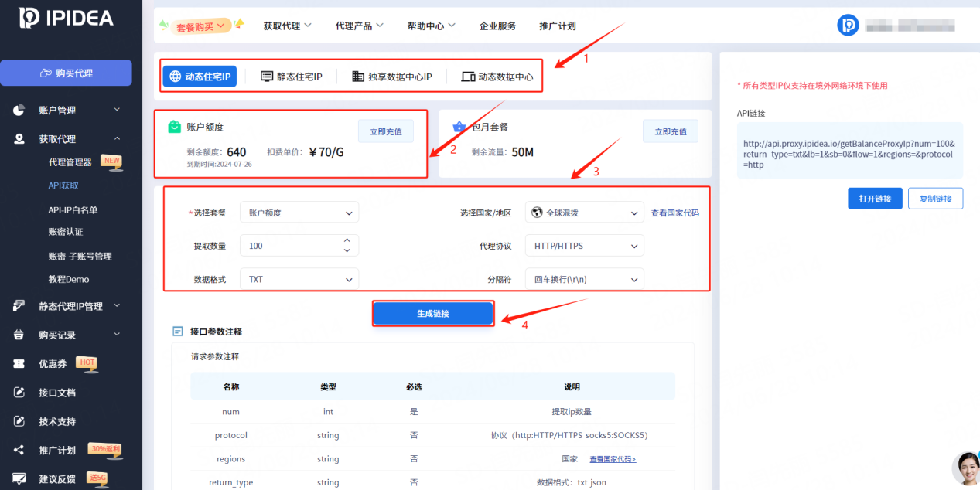Open the 分隔符 dropdown
This screenshot has width=980, height=490.
tap(584, 279)
